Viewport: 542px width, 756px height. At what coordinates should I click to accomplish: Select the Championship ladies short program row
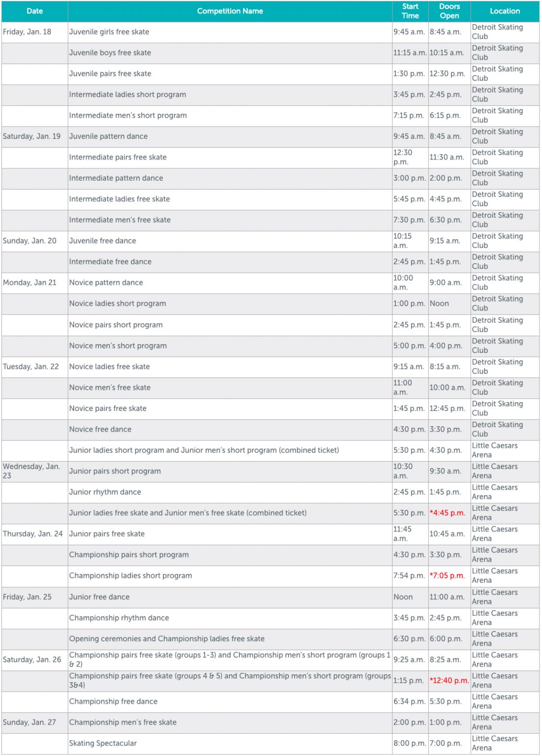click(130, 576)
